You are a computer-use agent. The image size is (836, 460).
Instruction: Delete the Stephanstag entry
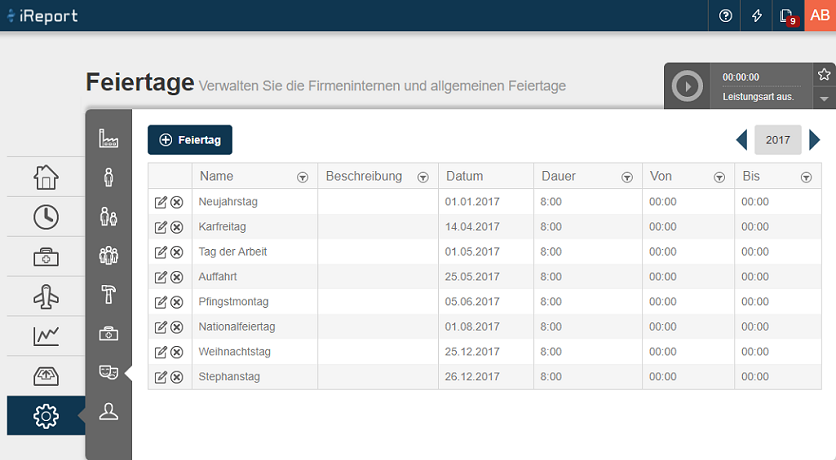177,377
